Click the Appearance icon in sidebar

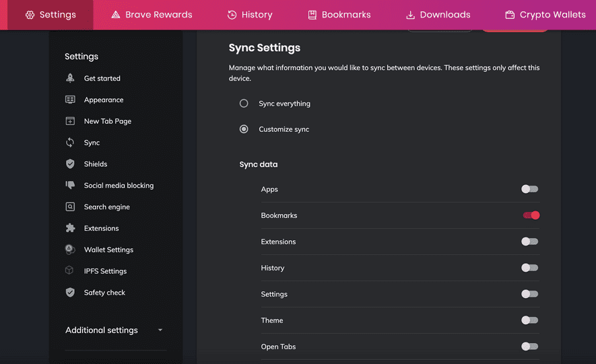(70, 100)
